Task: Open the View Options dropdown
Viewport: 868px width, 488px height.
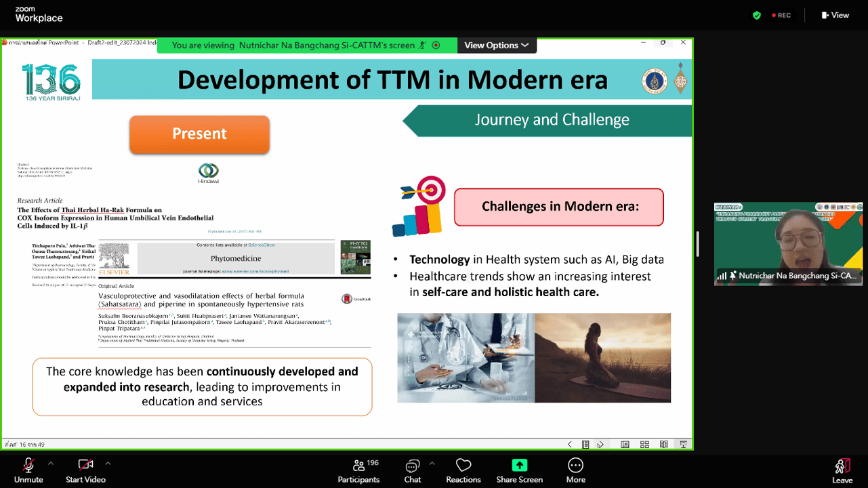Action: 497,45
